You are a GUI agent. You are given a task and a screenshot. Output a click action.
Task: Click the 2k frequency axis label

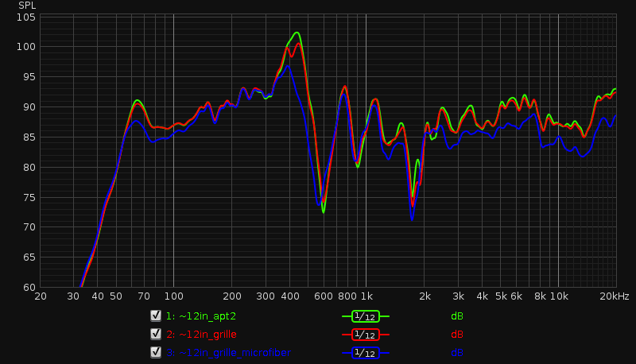[425, 296]
